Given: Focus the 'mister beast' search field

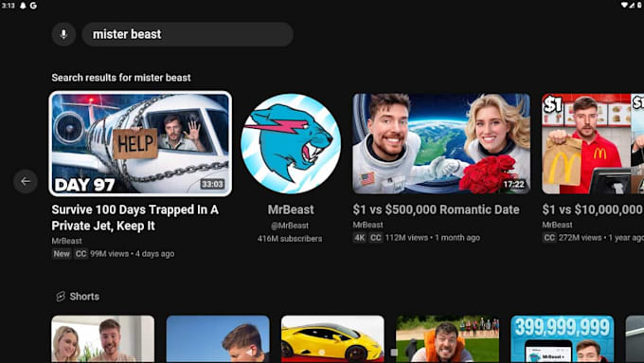Looking at the screenshot, I should click(x=188, y=34).
